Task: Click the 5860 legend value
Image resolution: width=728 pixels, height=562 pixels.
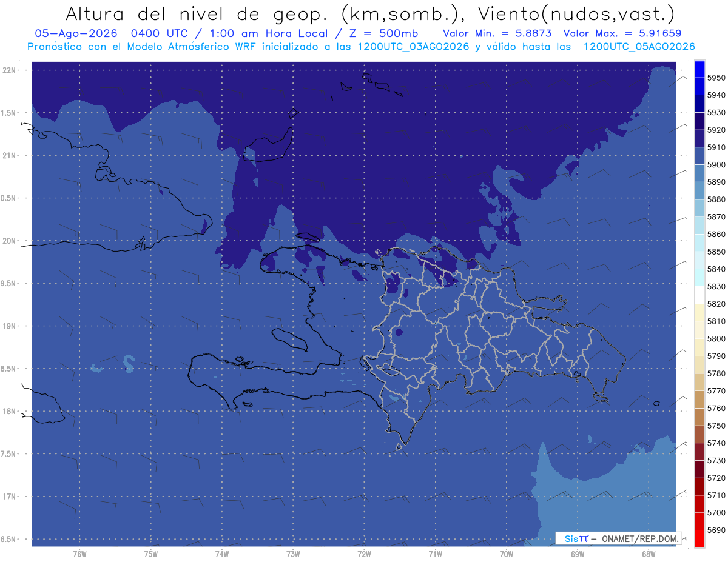Action: pyautogui.click(x=716, y=235)
